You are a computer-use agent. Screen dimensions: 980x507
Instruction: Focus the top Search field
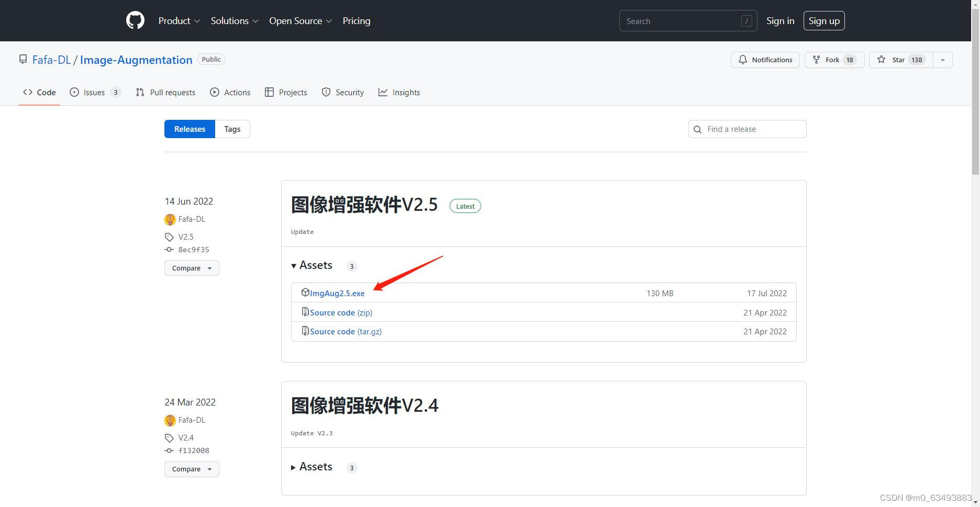coord(688,21)
